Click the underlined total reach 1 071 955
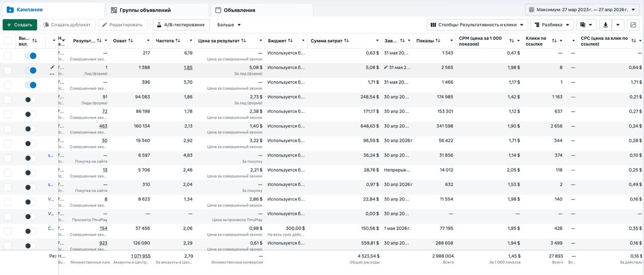The image size is (644, 275). point(140,256)
